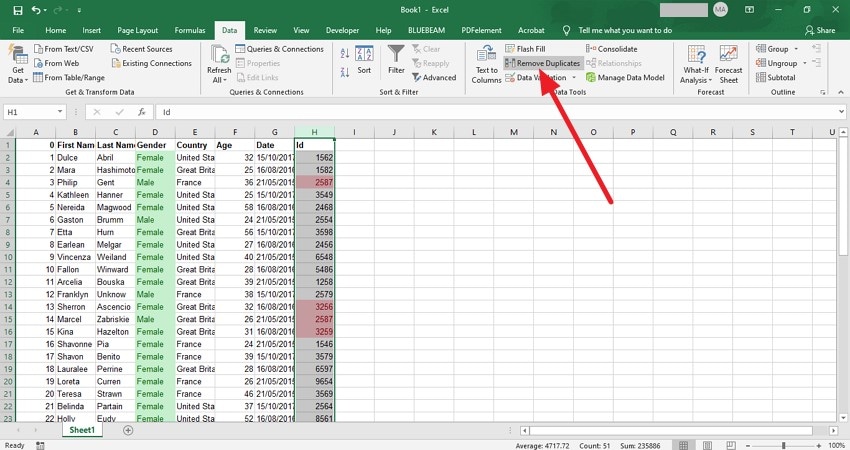
Task: Add a new sheet with plus icon
Action: (x=128, y=430)
